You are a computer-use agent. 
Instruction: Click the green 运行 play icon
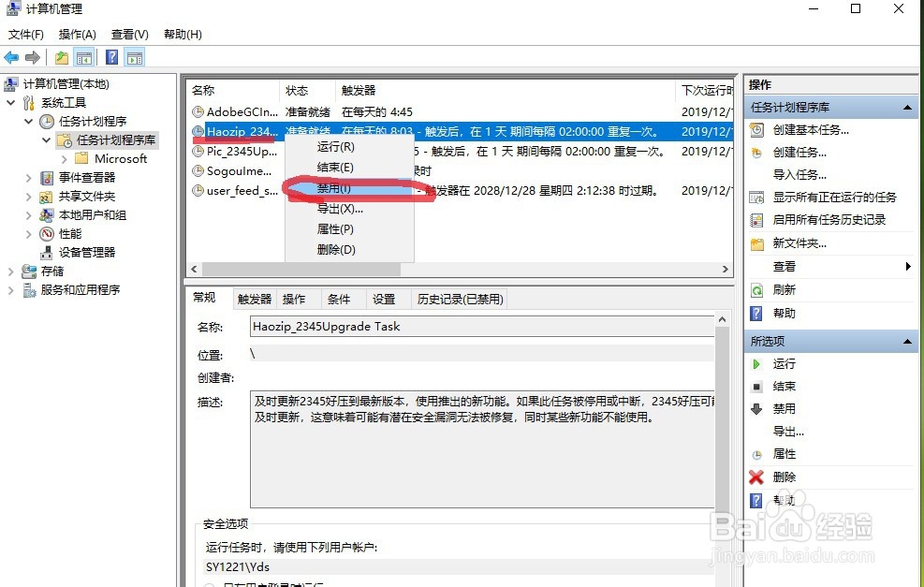coord(756,364)
